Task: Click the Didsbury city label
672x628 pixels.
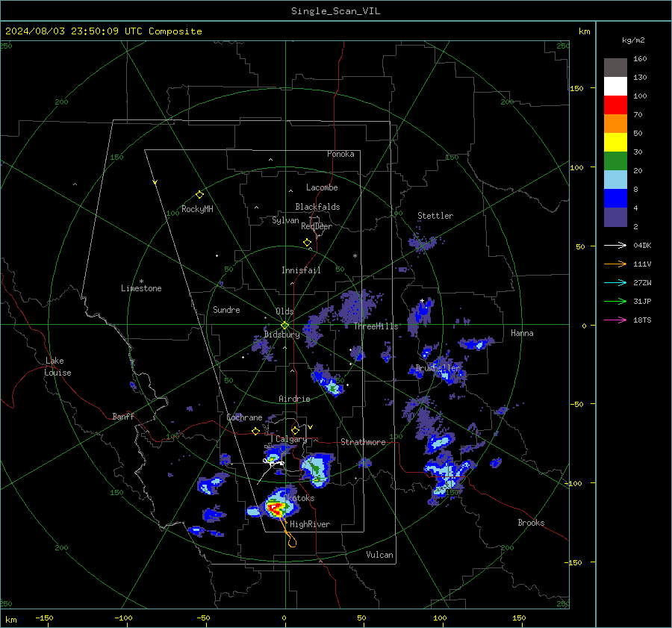Action: 282,335
